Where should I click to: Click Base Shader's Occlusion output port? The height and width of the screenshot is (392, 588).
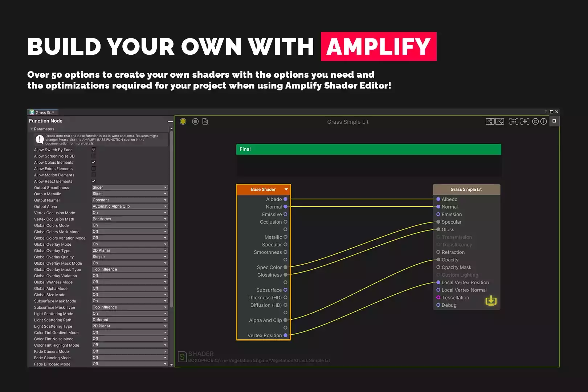(285, 222)
